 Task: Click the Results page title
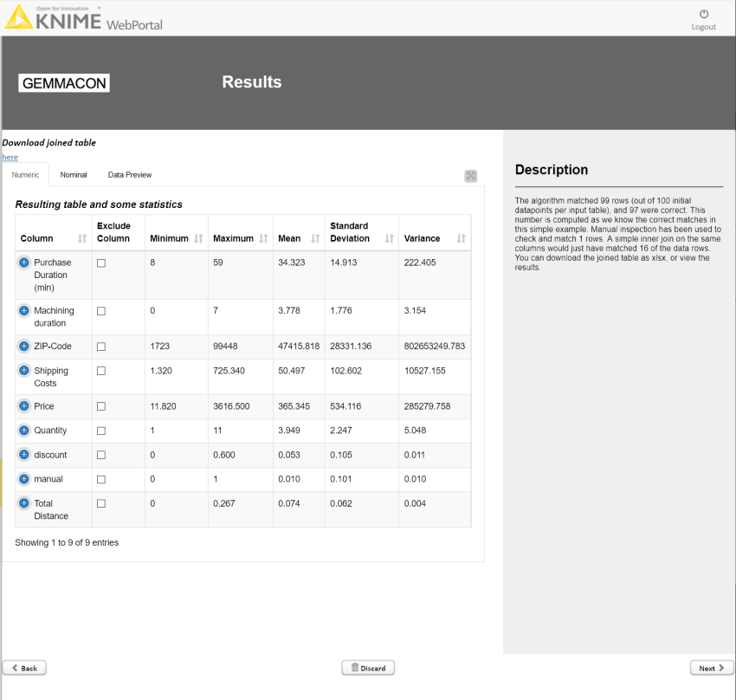[252, 82]
